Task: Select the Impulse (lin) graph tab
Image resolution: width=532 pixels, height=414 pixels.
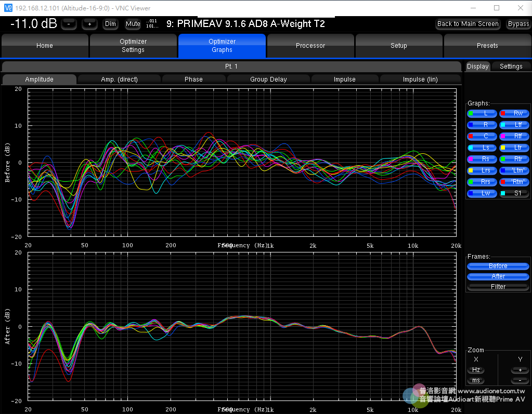Action: (420, 79)
